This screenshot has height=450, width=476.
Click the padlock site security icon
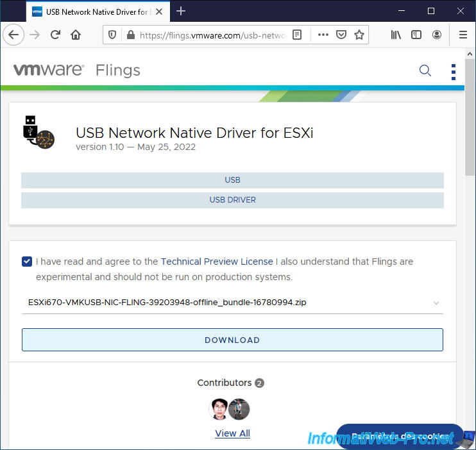click(x=131, y=35)
